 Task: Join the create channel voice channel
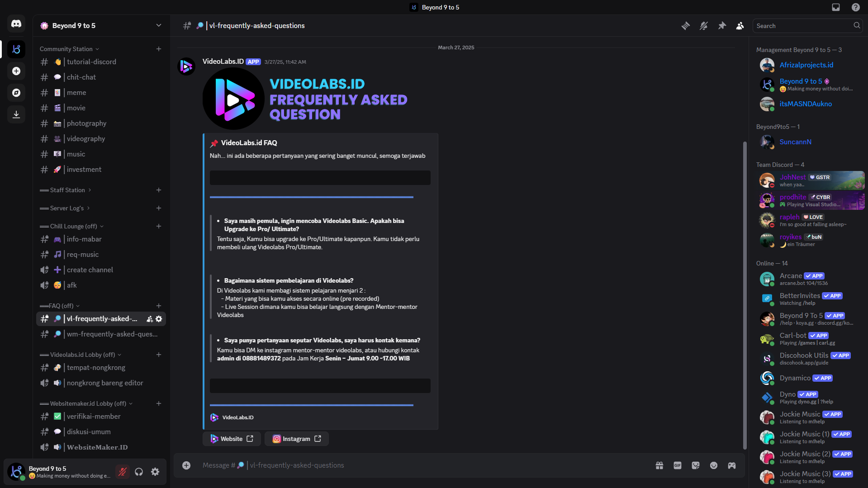[x=101, y=270]
